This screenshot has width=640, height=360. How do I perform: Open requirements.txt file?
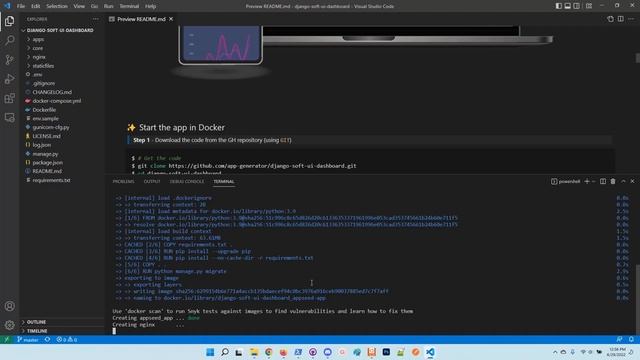pyautogui.click(x=51, y=180)
